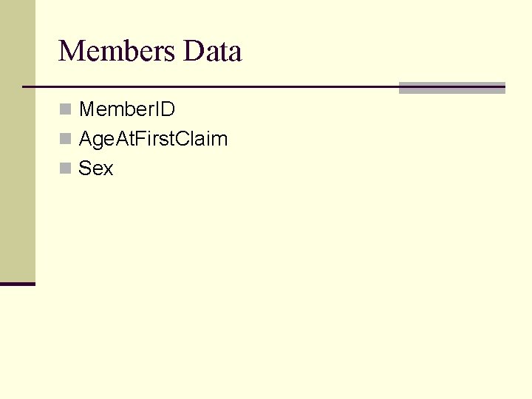Click the gray accent rectangle right of title line
532x399 pixels.
451,88
